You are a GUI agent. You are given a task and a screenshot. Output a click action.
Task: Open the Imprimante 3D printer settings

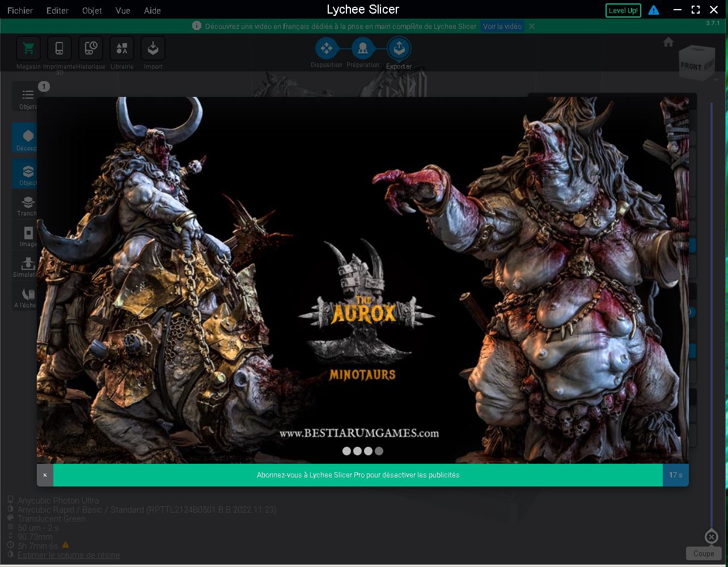[59, 49]
